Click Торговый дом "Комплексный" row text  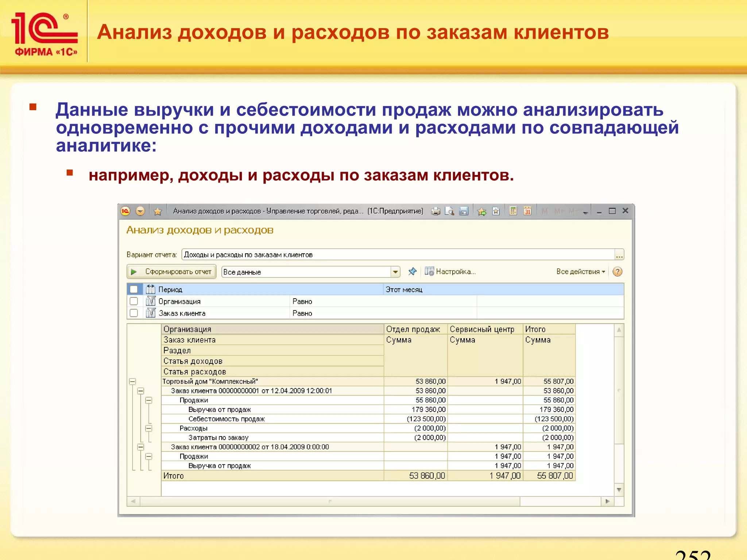(210, 381)
